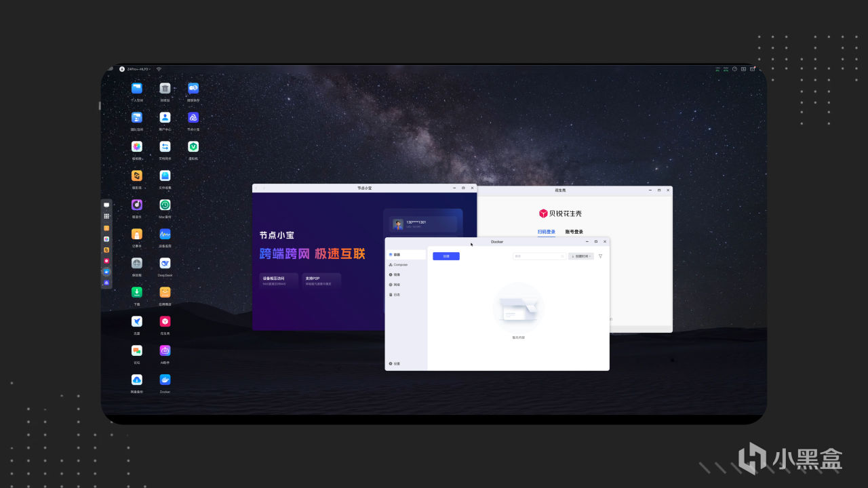Viewport: 868px width, 488px height.
Task: Open the 用户中心 user center desktop icon
Action: (165, 117)
